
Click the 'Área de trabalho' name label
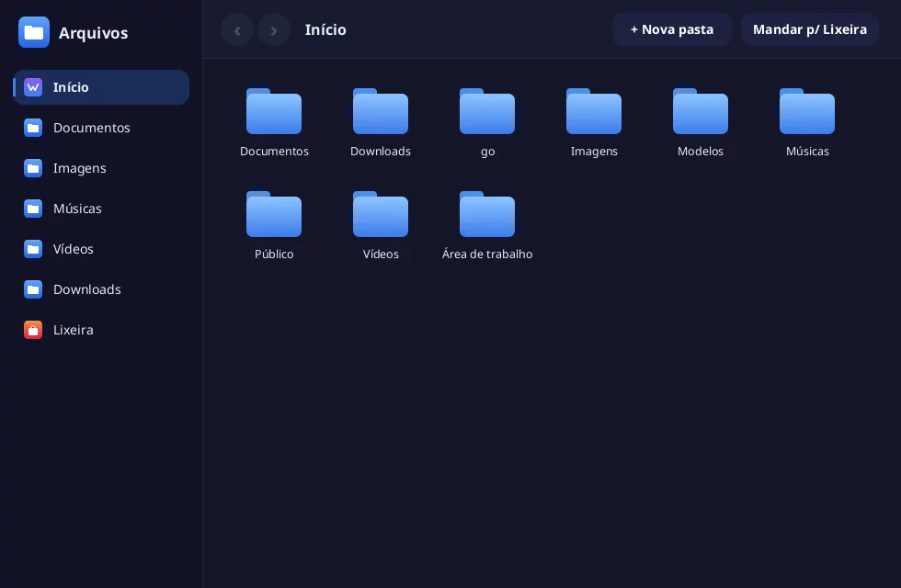(x=487, y=254)
